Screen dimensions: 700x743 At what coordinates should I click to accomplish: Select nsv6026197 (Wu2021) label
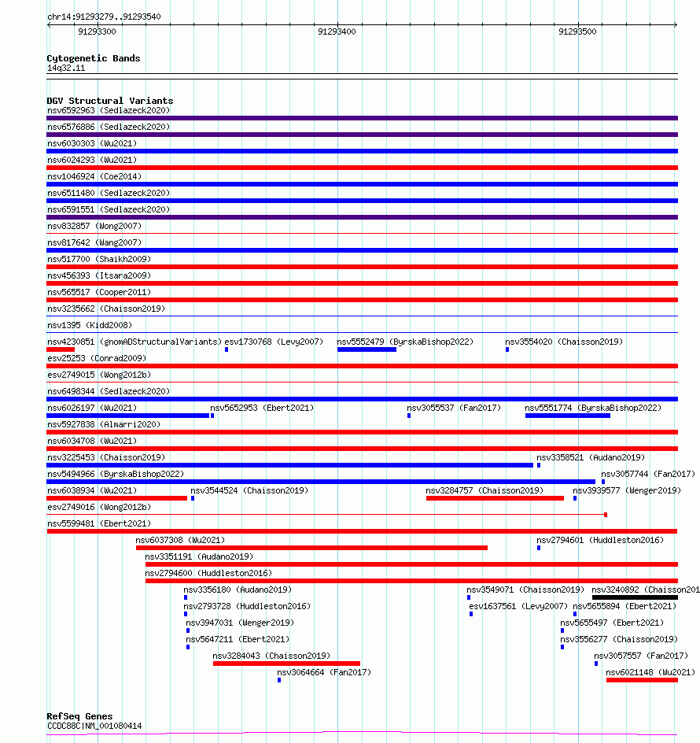pos(92,408)
